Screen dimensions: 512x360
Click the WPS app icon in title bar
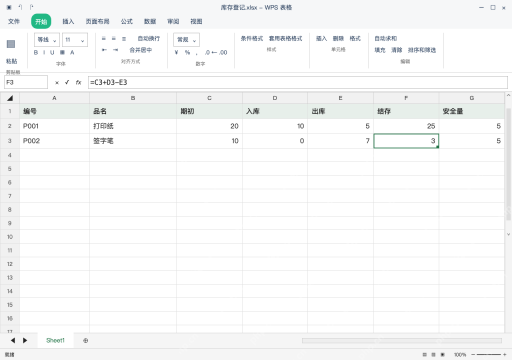pos(9,7)
